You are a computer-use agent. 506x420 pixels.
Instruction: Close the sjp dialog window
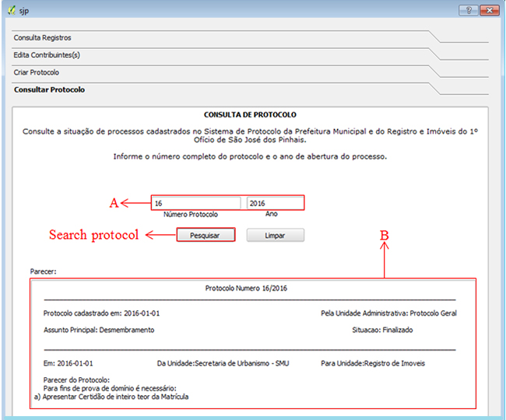(490, 9)
